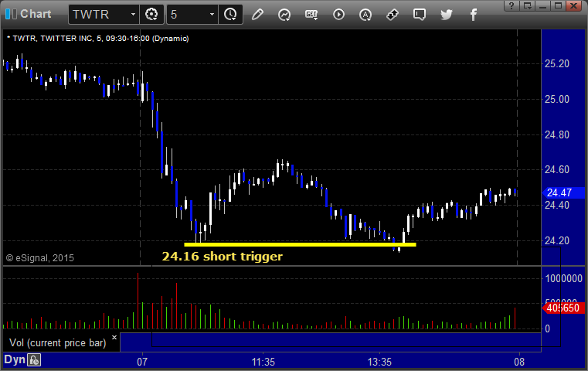Minimize the Chart window
This screenshot has height=371, width=588.
click(542, 5)
